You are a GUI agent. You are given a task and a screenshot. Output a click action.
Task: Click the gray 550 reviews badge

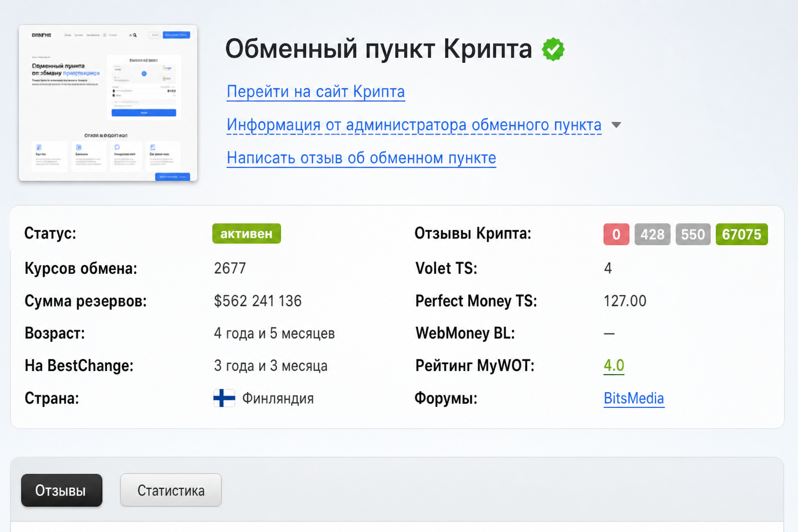tap(693, 234)
